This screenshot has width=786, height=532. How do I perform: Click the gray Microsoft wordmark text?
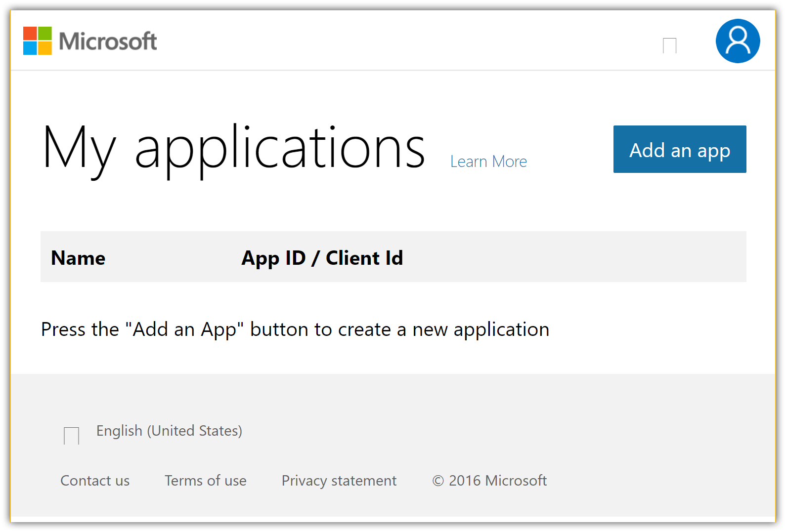click(108, 41)
